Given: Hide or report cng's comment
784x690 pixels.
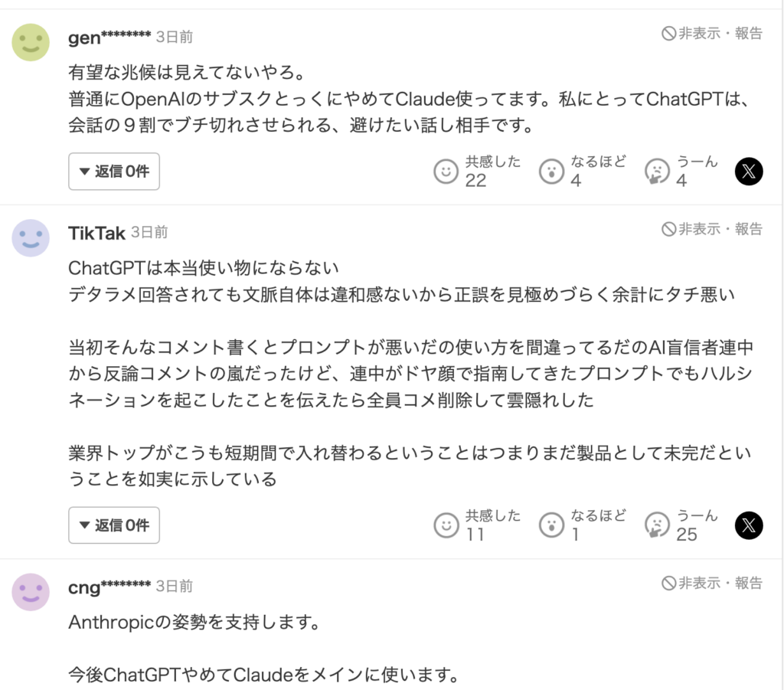Looking at the screenshot, I should click(x=712, y=584).
